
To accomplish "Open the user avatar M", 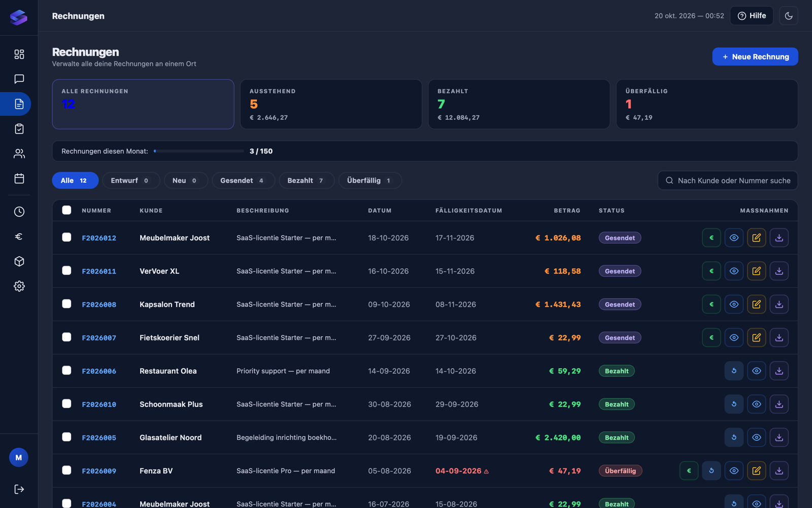I will pyautogui.click(x=19, y=458).
